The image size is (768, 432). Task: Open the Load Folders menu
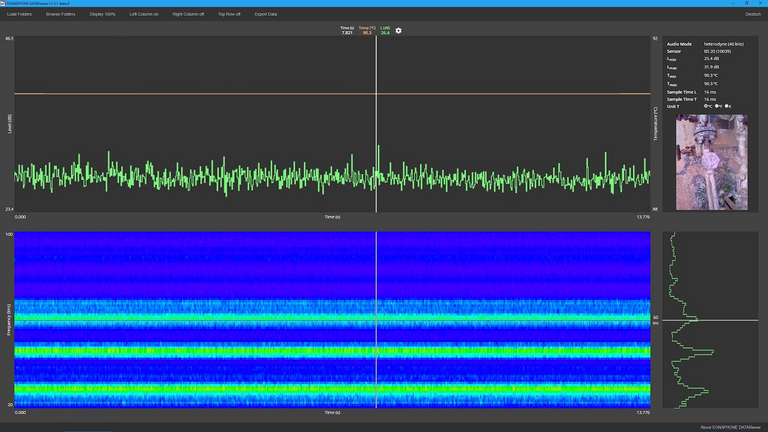(x=20, y=14)
